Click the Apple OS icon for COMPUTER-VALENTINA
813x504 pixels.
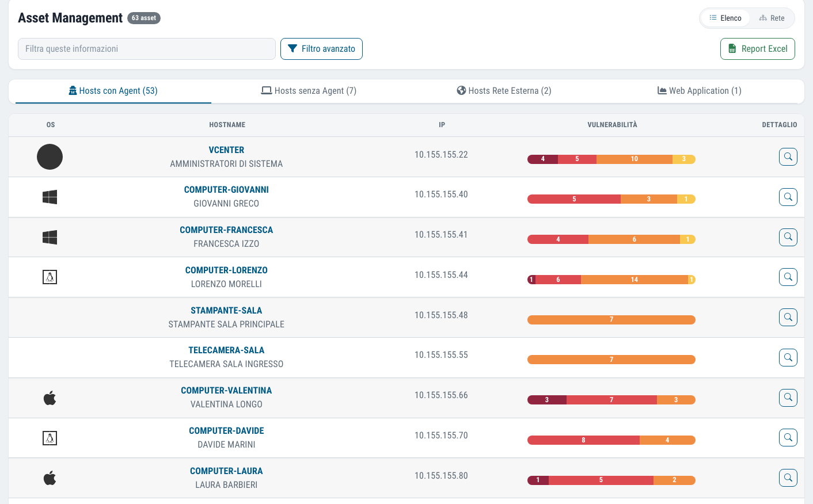[x=50, y=398]
